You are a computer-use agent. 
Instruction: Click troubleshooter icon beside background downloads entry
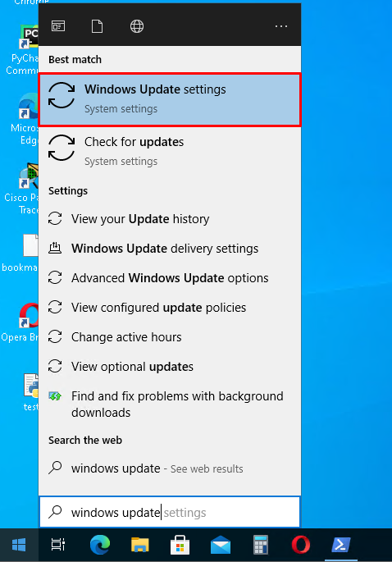(x=55, y=396)
